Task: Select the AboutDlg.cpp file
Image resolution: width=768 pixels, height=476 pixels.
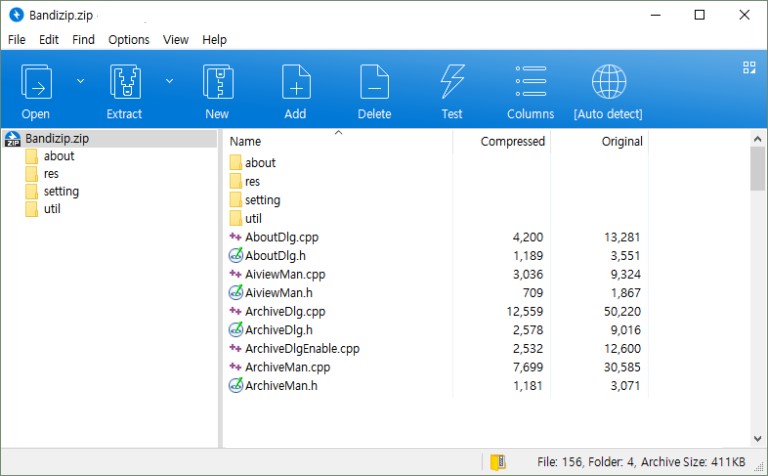Action: click(x=282, y=237)
